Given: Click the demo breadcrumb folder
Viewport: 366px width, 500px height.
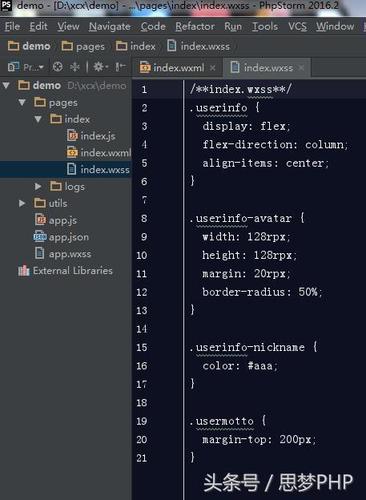Looking at the screenshot, I should point(29,46).
